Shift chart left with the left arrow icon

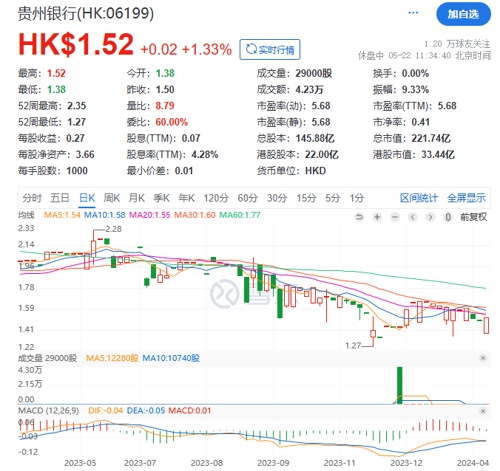point(413,217)
